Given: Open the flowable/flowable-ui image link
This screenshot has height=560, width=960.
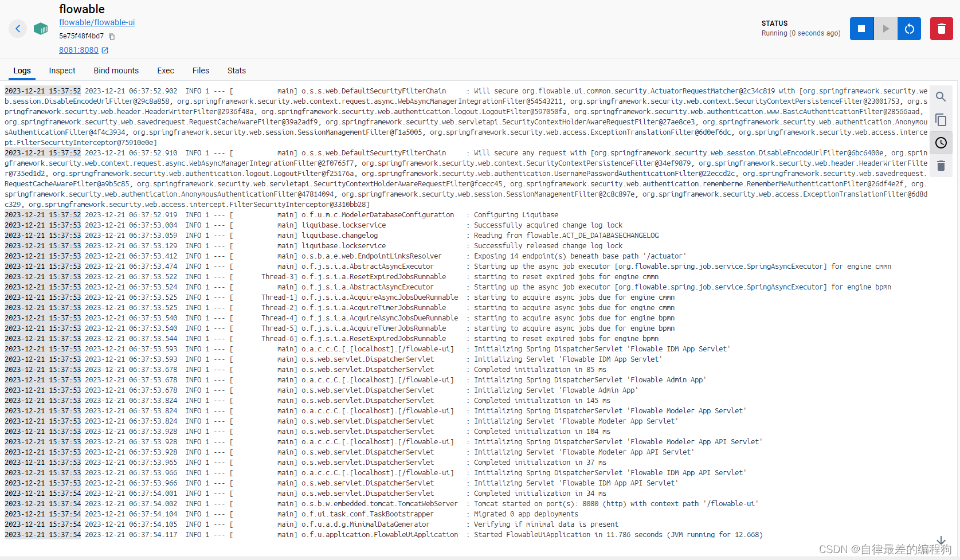Looking at the screenshot, I should (x=97, y=22).
